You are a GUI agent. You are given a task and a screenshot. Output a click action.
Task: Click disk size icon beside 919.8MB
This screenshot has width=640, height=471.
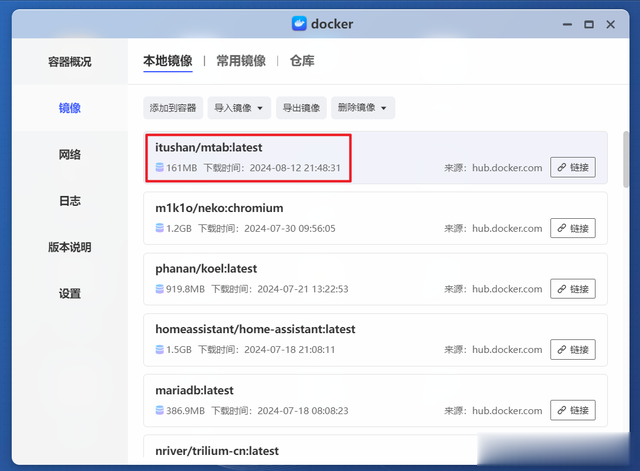160,289
